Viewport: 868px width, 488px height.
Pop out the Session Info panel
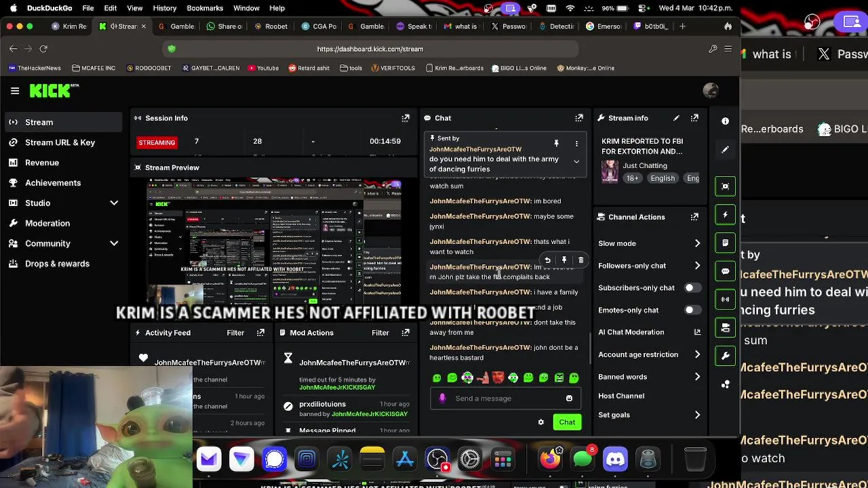pos(406,118)
